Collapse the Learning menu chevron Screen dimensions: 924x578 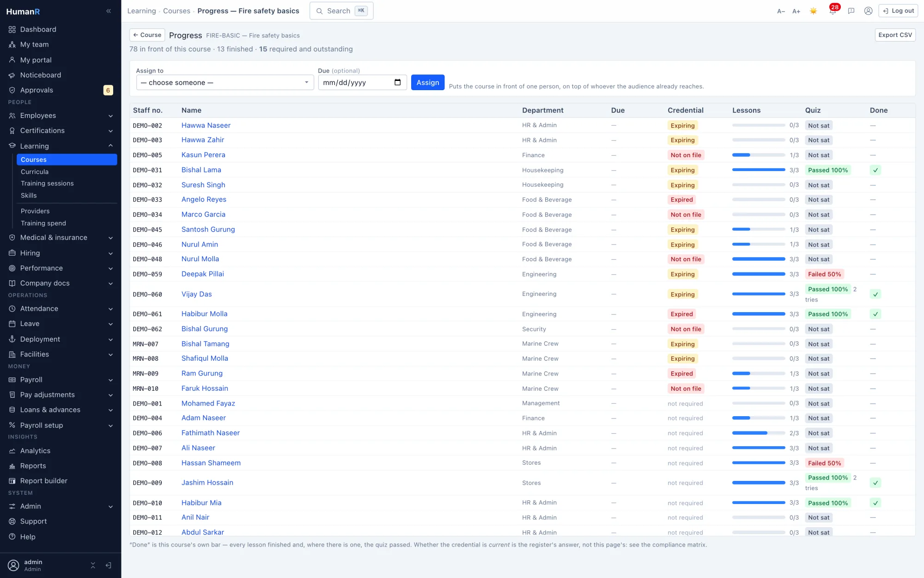(110, 146)
